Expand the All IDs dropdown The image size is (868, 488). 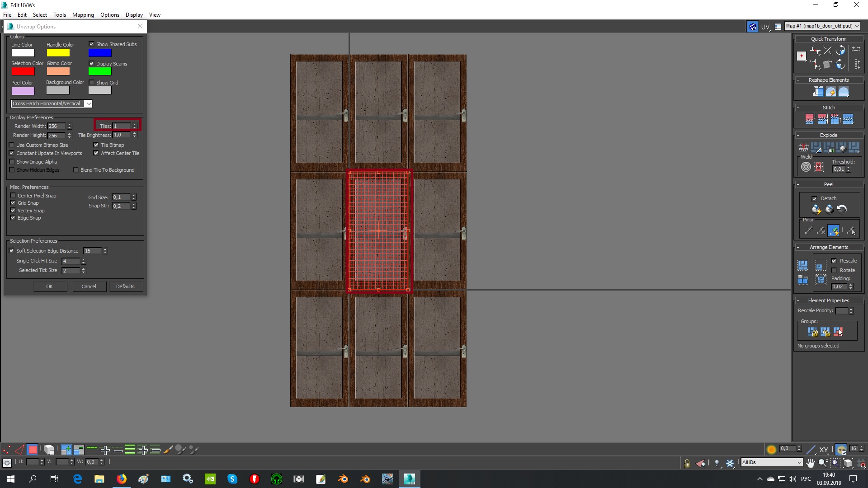771,462
